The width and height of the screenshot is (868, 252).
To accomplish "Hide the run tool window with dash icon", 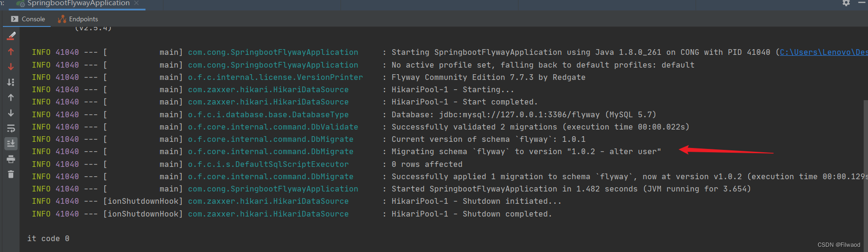I will tap(862, 3).
